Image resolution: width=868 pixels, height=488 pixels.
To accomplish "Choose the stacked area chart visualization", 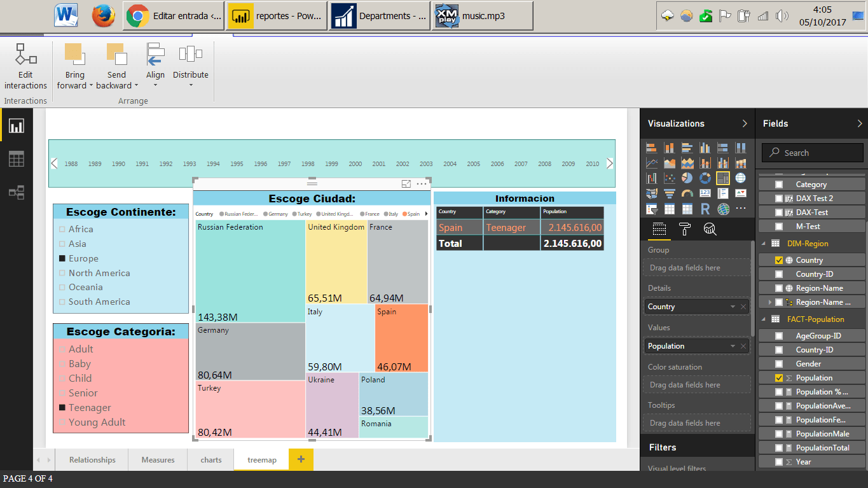I will click(687, 163).
